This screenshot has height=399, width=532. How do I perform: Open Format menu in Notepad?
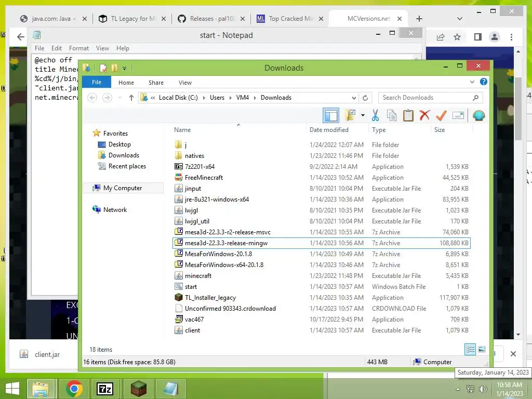tap(79, 48)
